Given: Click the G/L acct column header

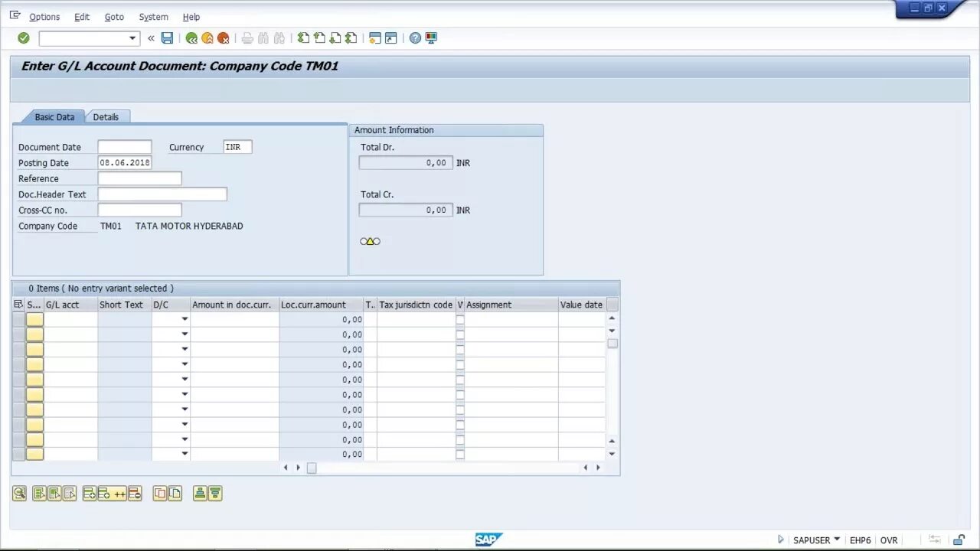Looking at the screenshot, I should 70,305.
